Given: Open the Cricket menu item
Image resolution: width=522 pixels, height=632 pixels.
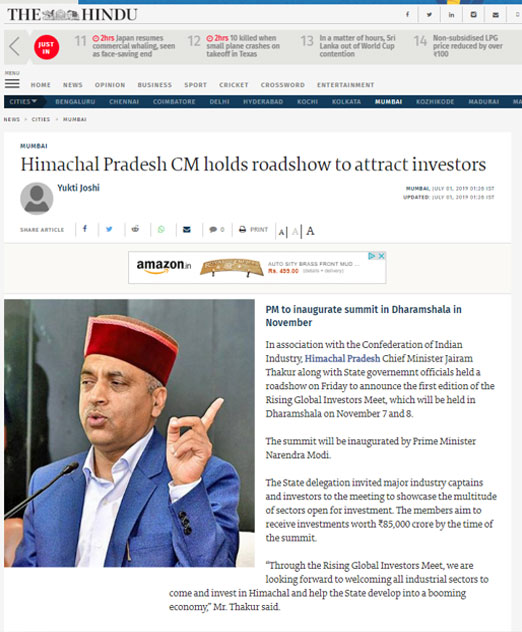Looking at the screenshot, I should 234,85.
